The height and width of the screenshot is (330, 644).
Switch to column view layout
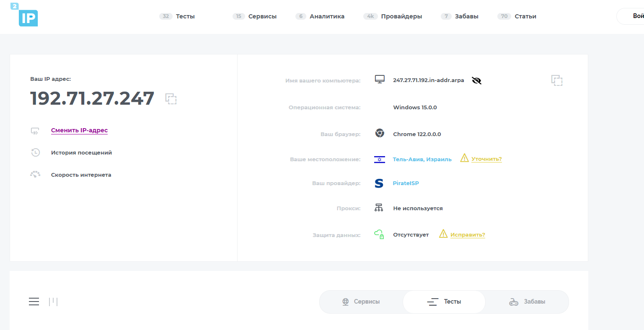[53, 302]
